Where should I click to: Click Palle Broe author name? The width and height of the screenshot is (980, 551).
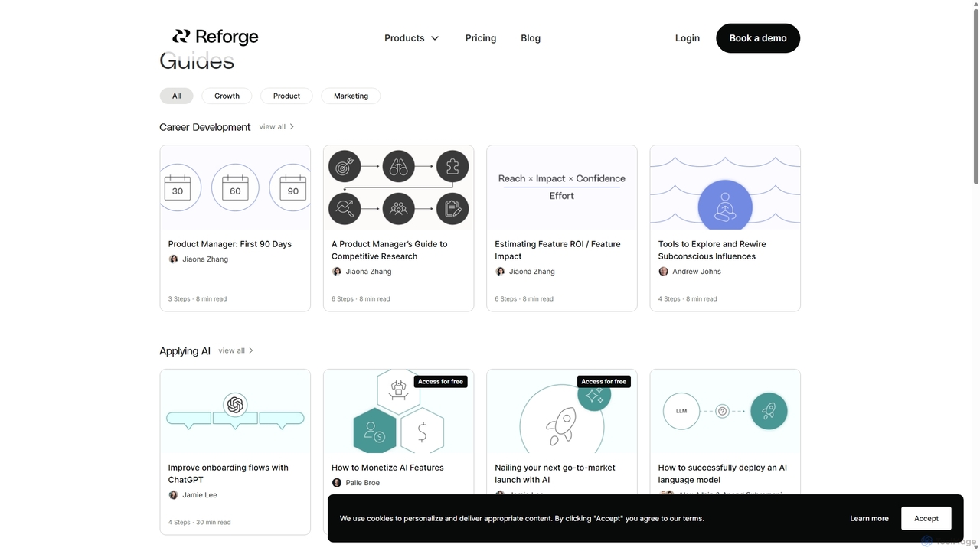(363, 483)
